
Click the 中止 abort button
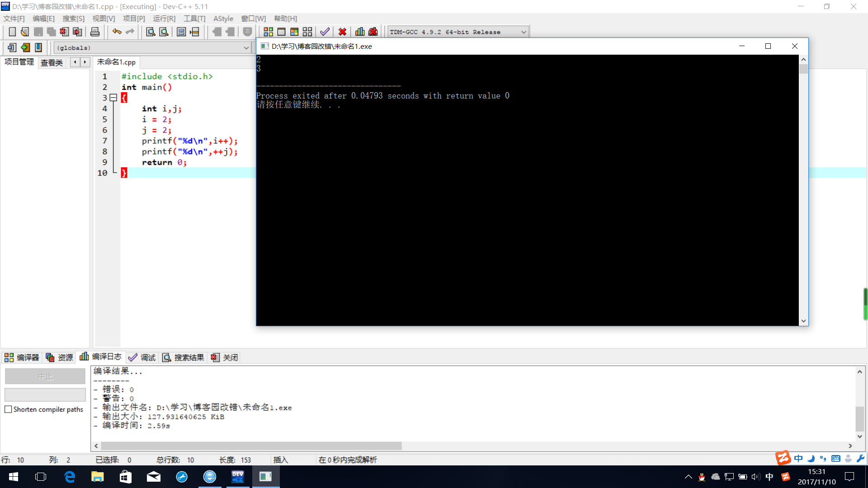(x=45, y=376)
